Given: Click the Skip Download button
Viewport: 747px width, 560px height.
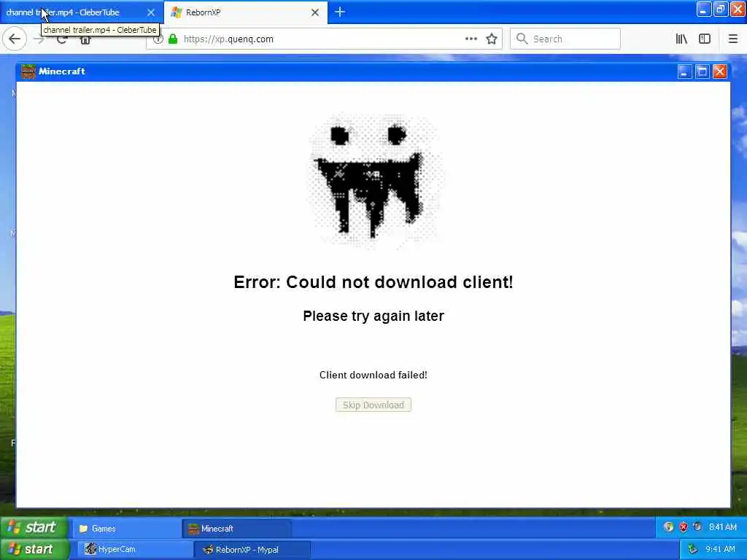Looking at the screenshot, I should [x=373, y=405].
